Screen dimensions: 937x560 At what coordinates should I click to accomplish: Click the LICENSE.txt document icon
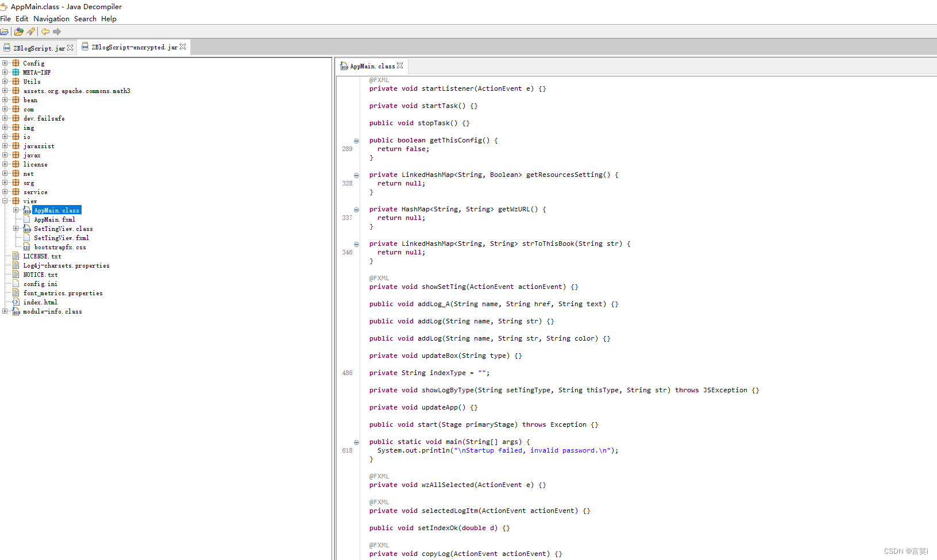16,256
